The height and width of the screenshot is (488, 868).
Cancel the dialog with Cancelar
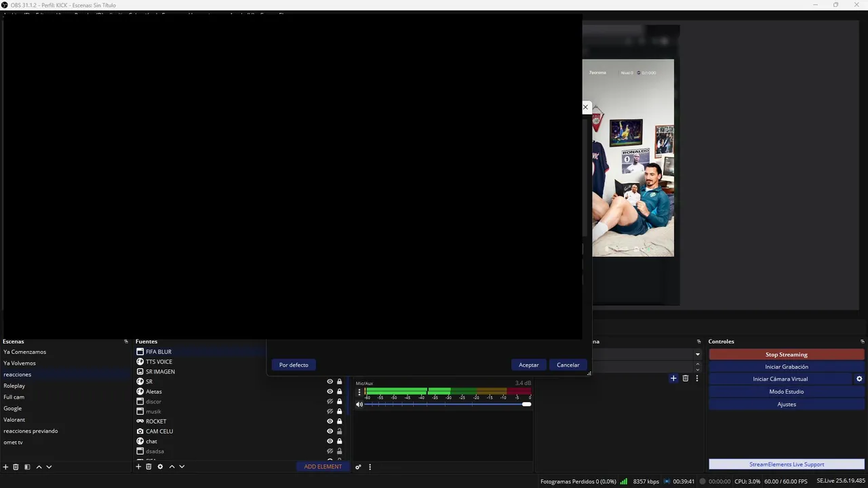[568, 365]
